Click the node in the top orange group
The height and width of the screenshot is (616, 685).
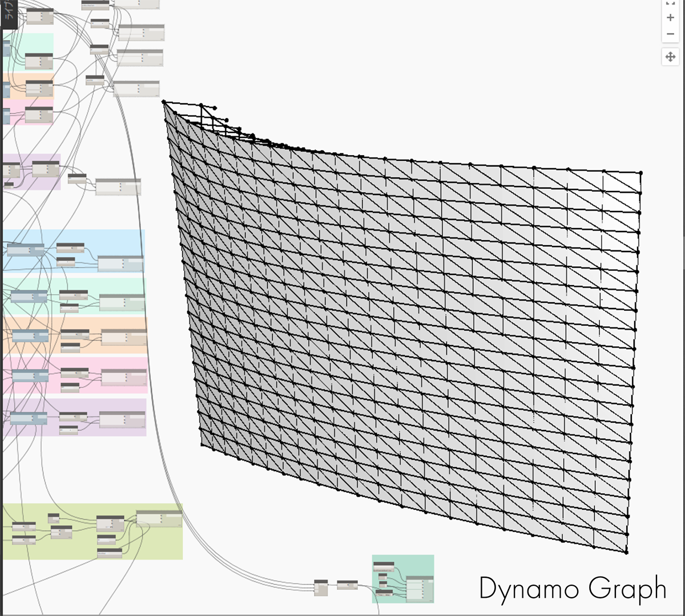(39, 88)
